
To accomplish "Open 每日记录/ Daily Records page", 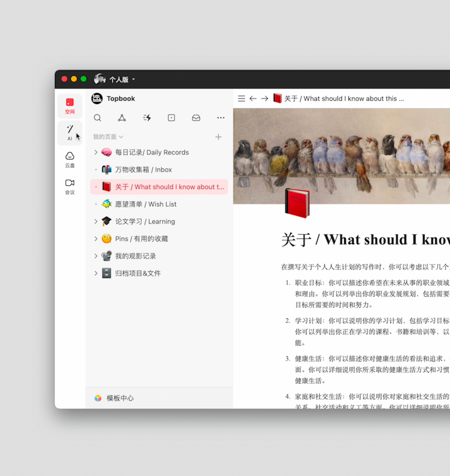I will (x=159, y=152).
